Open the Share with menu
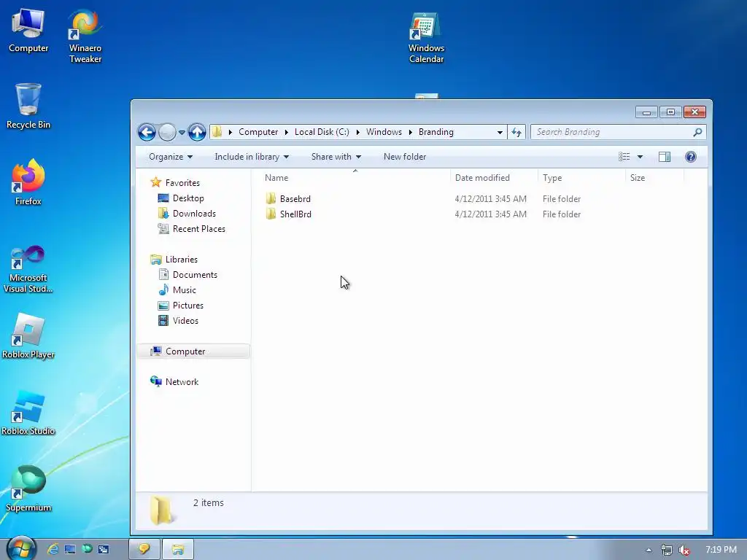This screenshot has width=747, height=560. tap(336, 157)
